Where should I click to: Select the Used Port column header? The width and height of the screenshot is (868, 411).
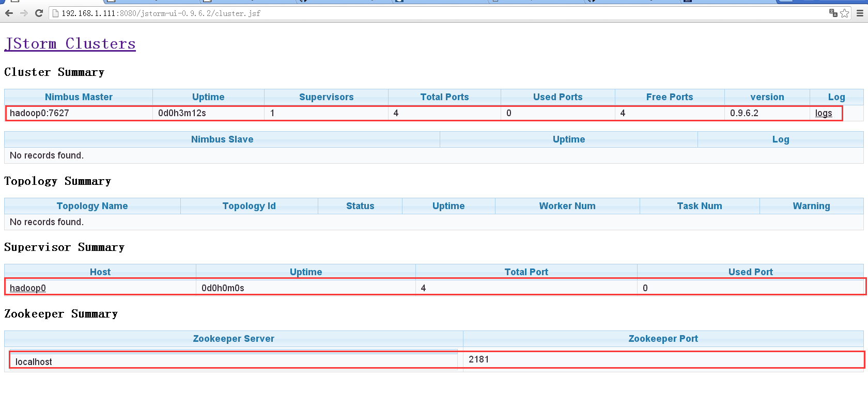coord(751,272)
